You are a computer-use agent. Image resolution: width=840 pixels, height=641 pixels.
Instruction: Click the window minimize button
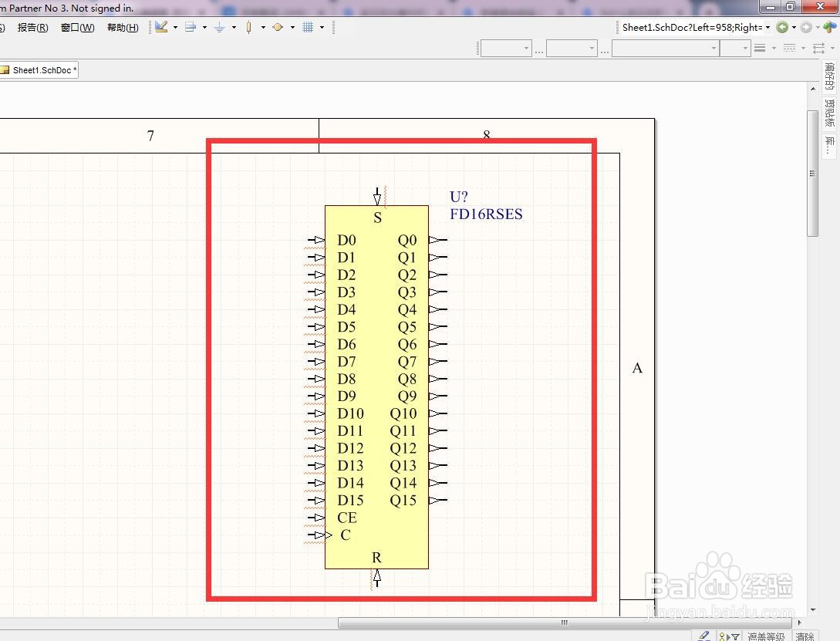click(x=771, y=6)
